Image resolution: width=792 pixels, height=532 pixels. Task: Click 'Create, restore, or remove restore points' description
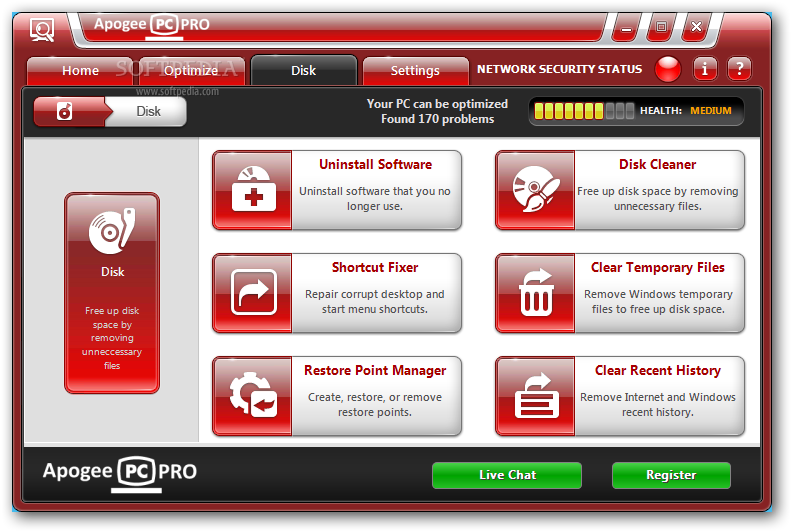(375, 405)
